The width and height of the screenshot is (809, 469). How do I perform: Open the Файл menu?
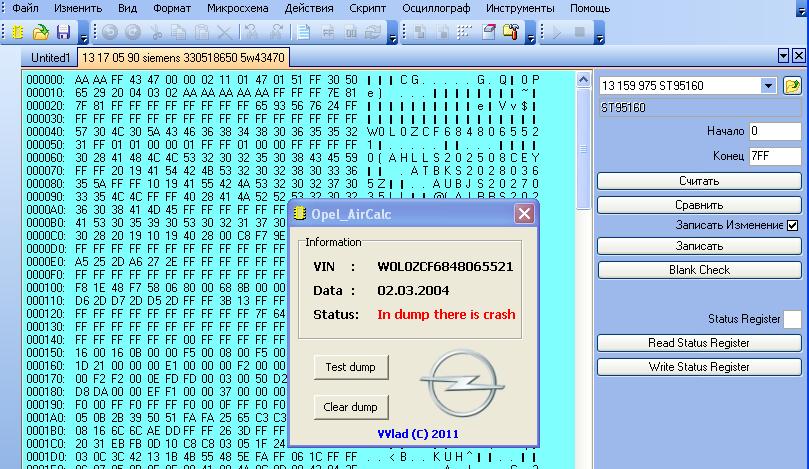[25, 8]
